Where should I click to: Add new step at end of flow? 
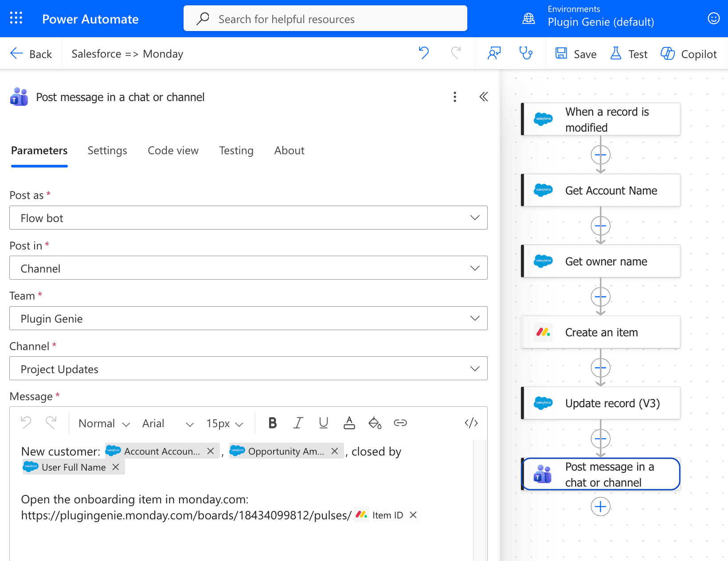point(601,506)
